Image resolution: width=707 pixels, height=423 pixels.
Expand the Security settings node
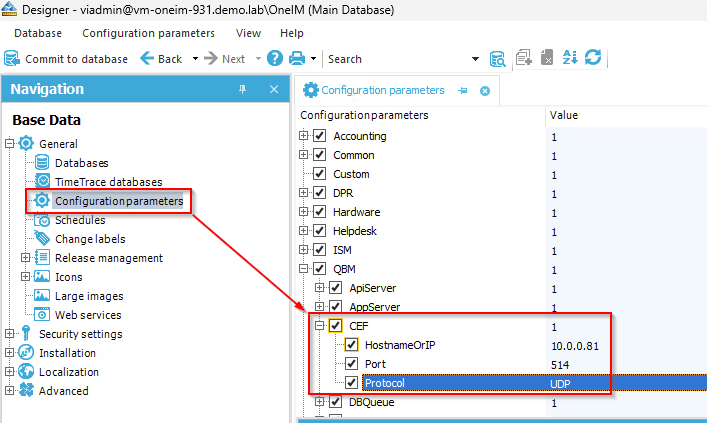click(9, 334)
